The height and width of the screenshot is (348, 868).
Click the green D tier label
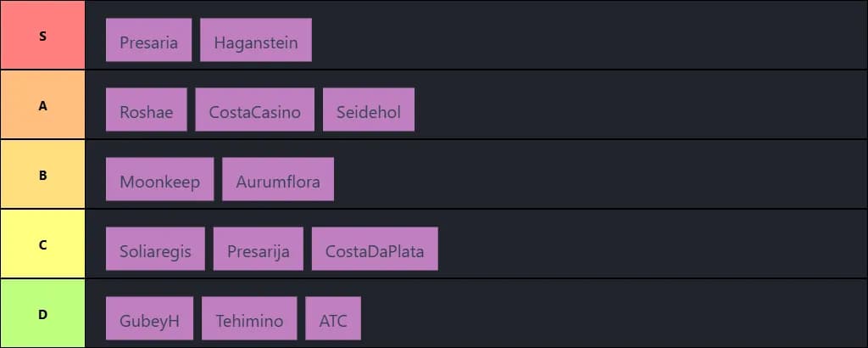(x=42, y=314)
